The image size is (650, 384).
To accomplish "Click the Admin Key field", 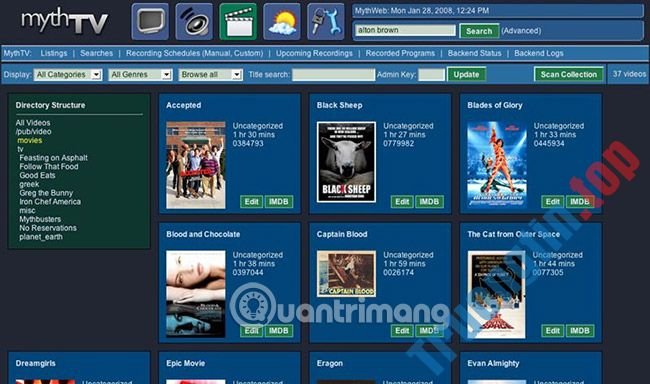I will click(432, 75).
